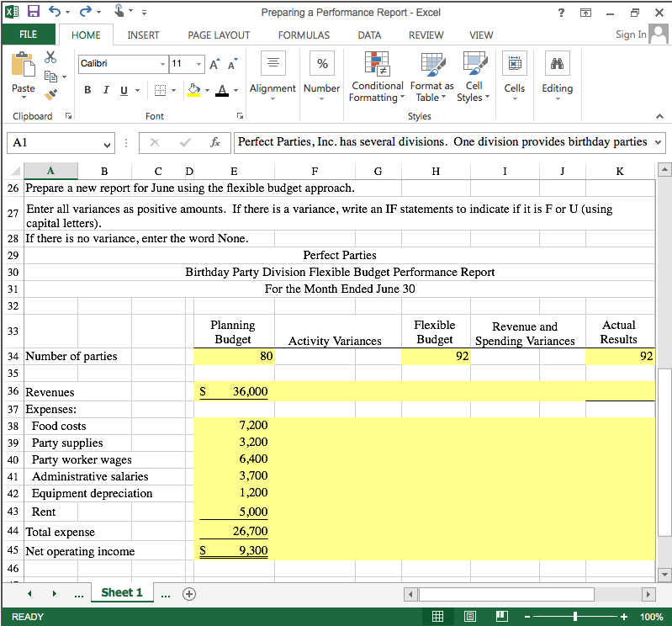Screen dimensions: 672x626
Task: Switch to the VIEW tab
Action: point(481,35)
